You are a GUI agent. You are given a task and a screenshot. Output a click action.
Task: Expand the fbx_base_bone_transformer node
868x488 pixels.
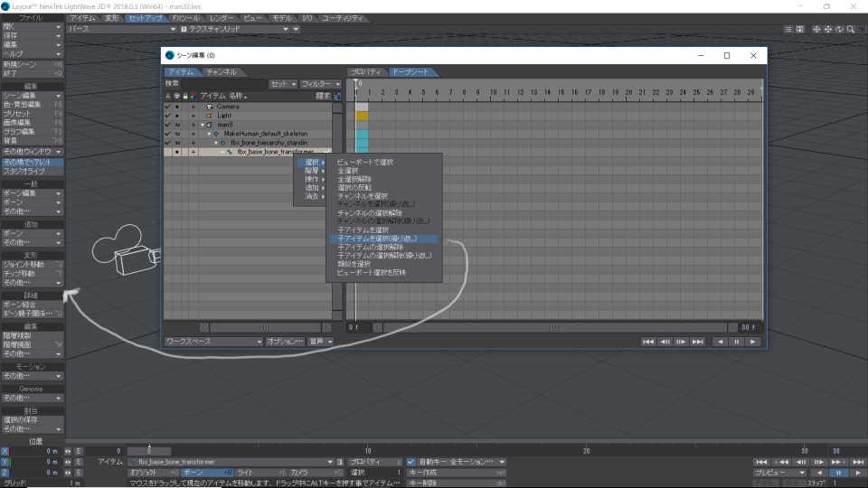point(223,152)
